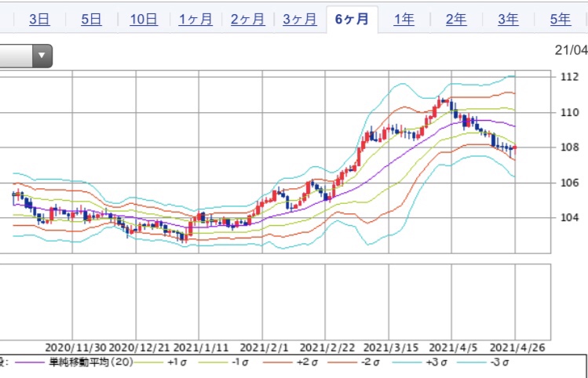
Task: Click the latest candlestick at 2021/4/26
Action: 515,148
